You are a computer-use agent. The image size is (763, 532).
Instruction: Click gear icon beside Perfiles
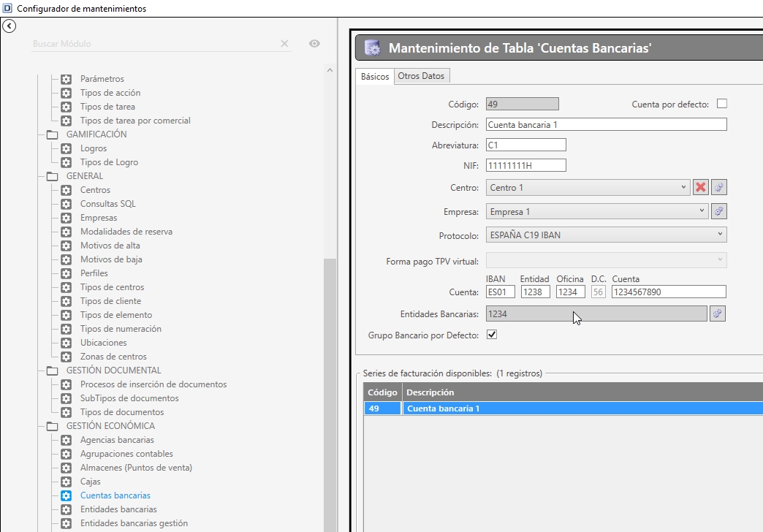click(x=67, y=273)
